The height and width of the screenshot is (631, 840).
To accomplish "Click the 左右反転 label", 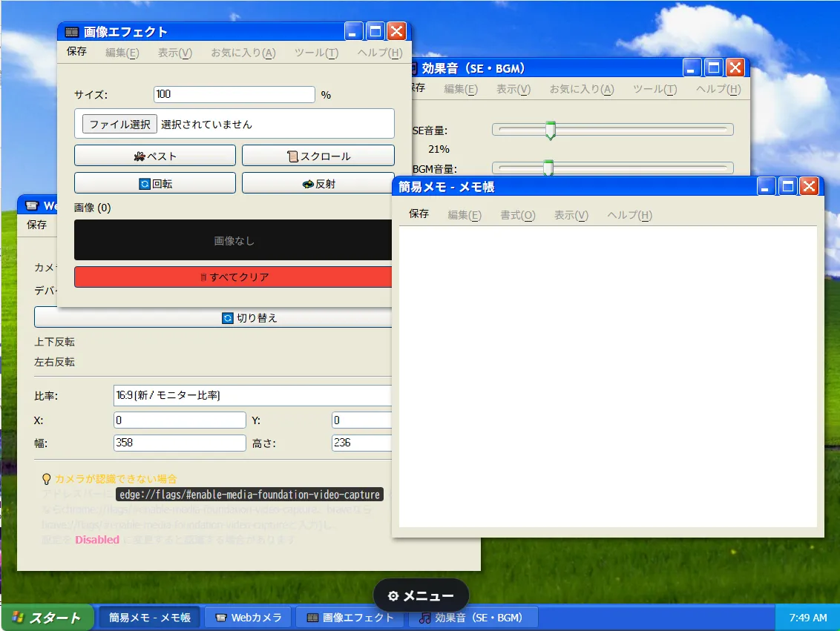I will click(55, 362).
